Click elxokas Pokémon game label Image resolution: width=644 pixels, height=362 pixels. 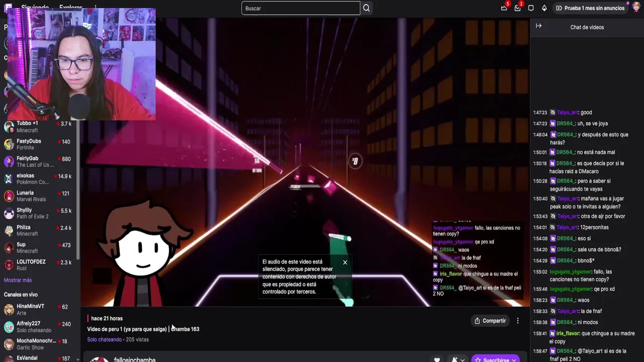click(x=33, y=182)
